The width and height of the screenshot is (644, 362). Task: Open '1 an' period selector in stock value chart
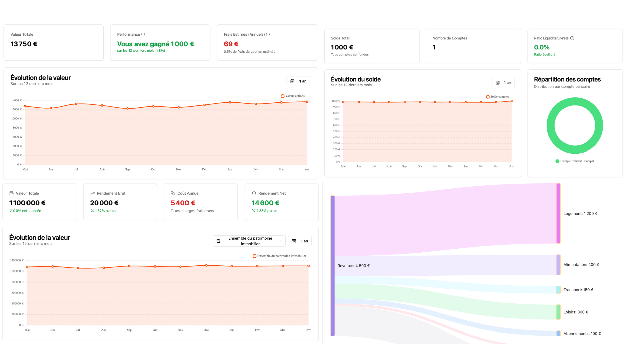pos(299,81)
